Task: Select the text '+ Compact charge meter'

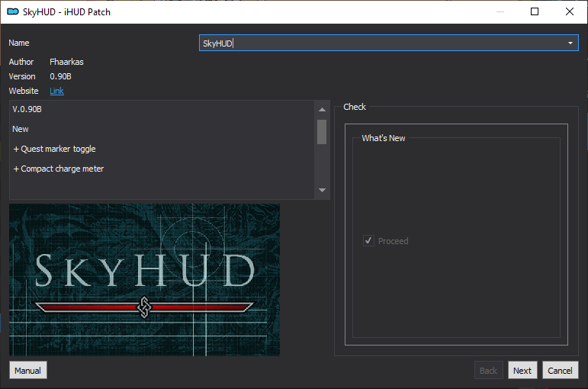Action: [59, 169]
